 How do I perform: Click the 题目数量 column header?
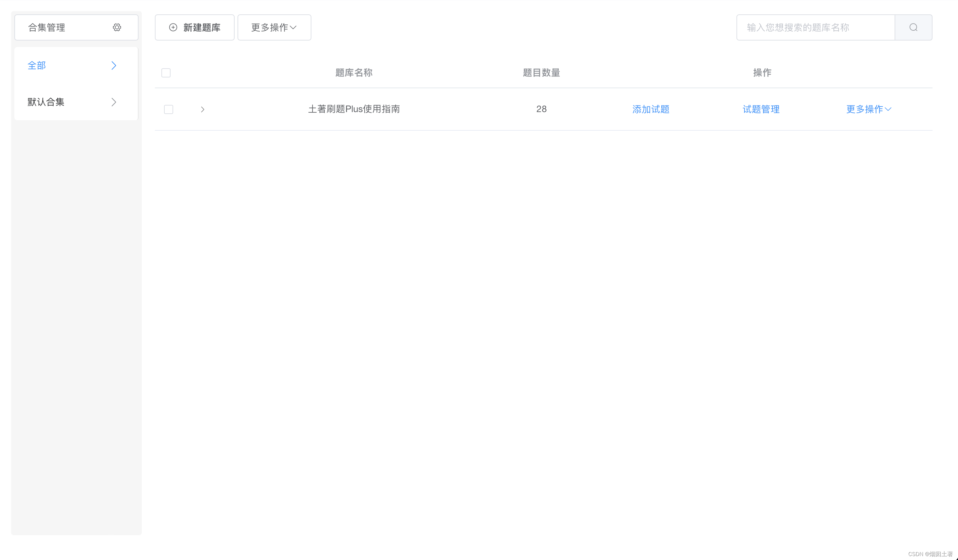[x=541, y=73]
